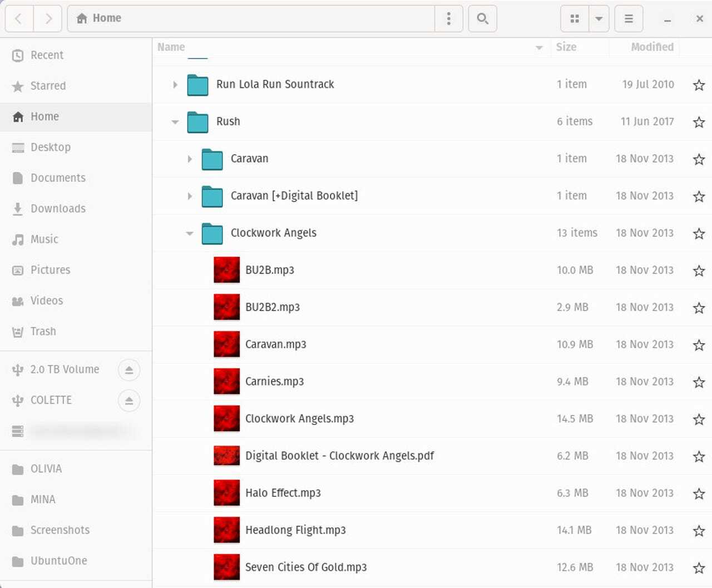712x588 pixels.
Task: Star the Clockwork Angels folder
Action: point(699,234)
